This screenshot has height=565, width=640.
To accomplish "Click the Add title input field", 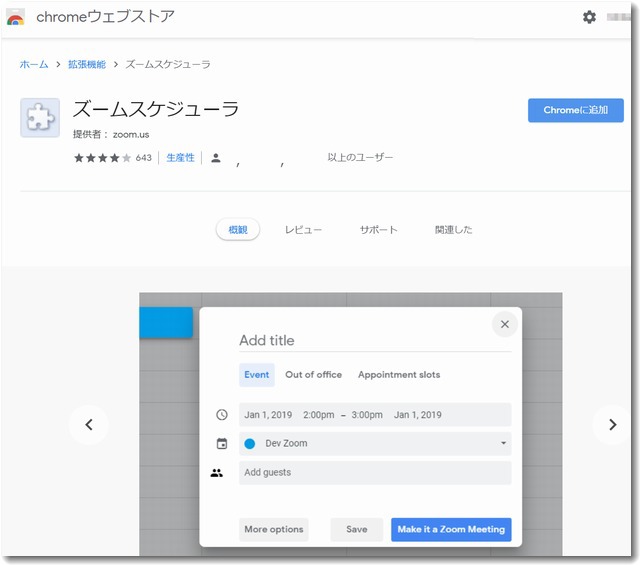I will pos(375,340).
